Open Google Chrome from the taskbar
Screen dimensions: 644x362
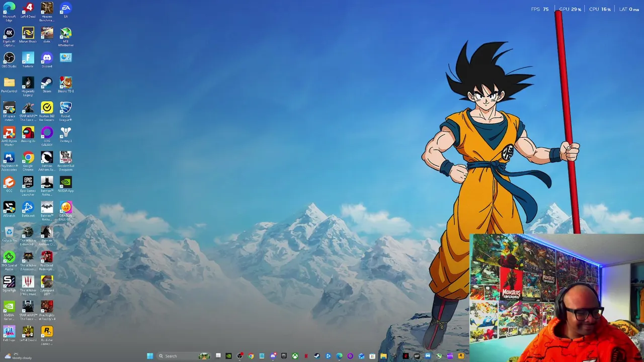(251, 356)
